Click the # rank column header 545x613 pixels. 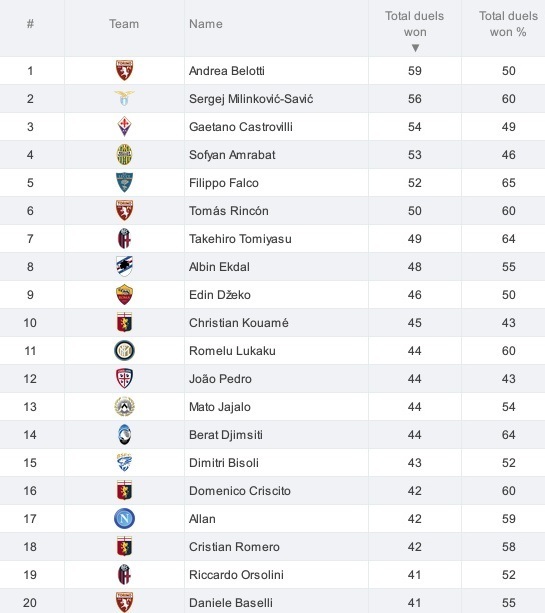[x=30, y=24]
